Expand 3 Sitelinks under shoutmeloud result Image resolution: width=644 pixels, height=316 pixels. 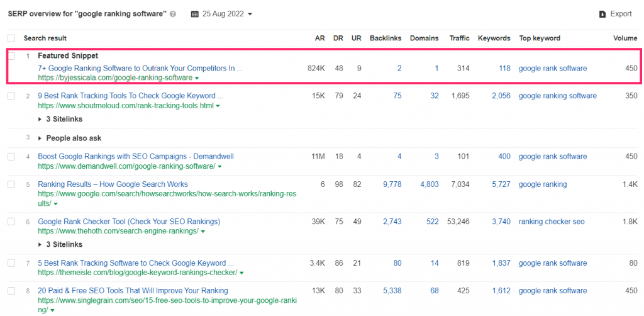pyautogui.click(x=60, y=119)
